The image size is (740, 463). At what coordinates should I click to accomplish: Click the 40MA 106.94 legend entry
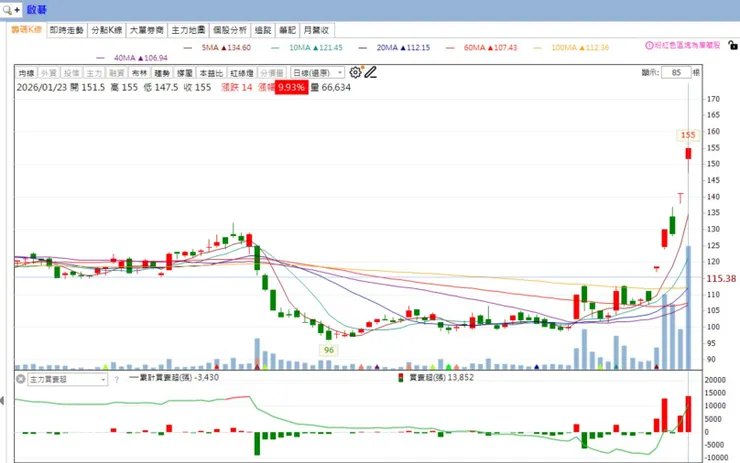pyautogui.click(x=132, y=58)
